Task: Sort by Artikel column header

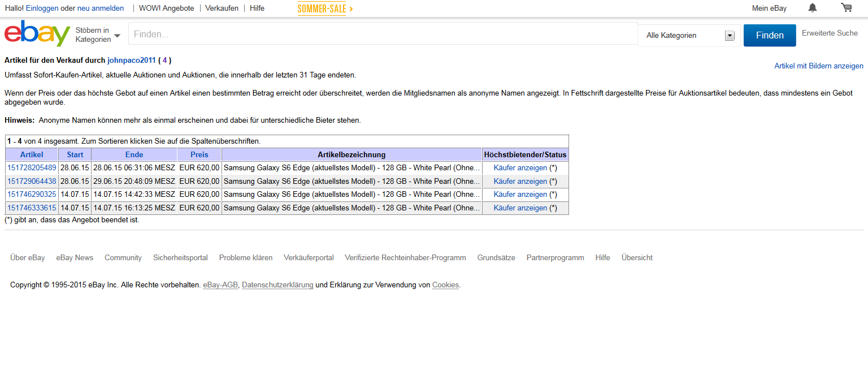Action: (x=32, y=154)
